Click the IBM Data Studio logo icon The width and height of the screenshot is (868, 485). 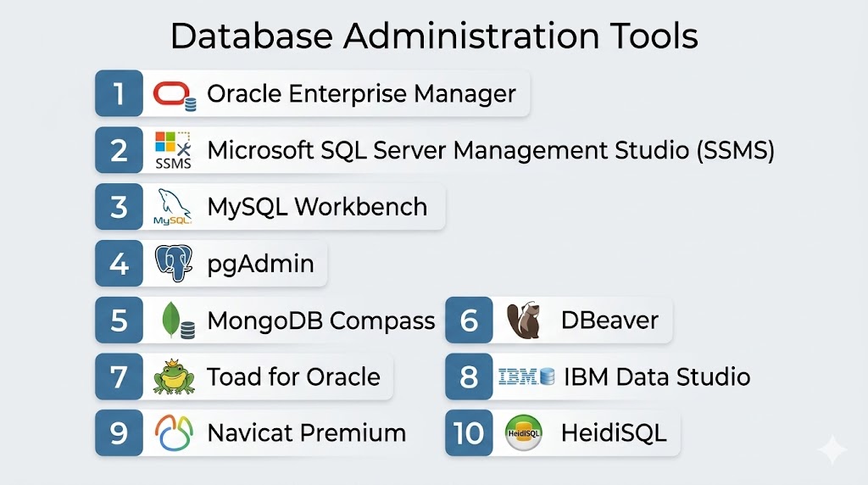[526, 377]
